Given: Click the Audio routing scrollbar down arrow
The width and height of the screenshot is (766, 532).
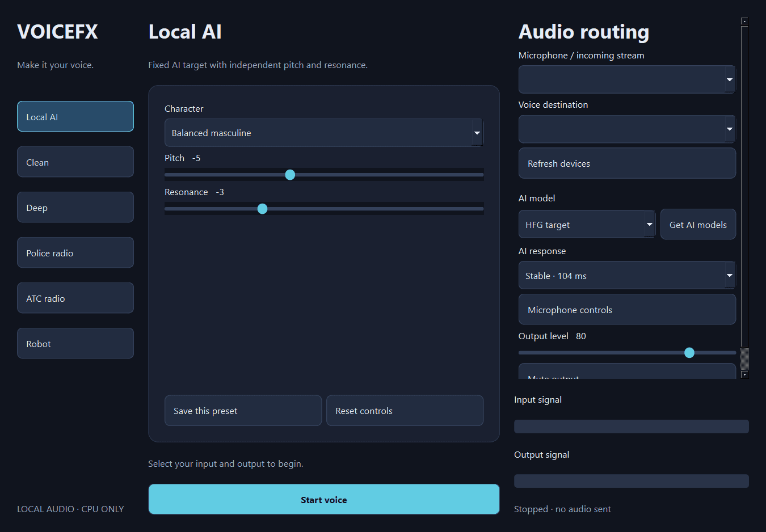Looking at the screenshot, I should pyautogui.click(x=744, y=374).
